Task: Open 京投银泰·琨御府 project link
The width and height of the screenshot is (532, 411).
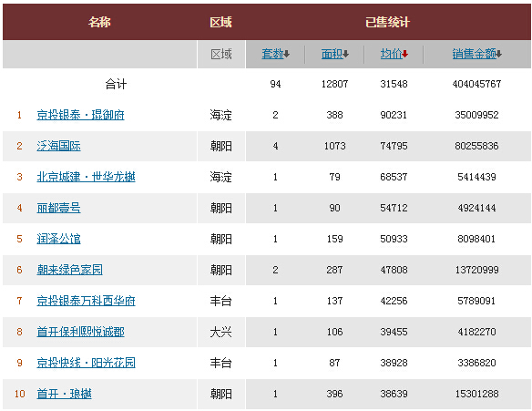Action: click(x=80, y=115)
